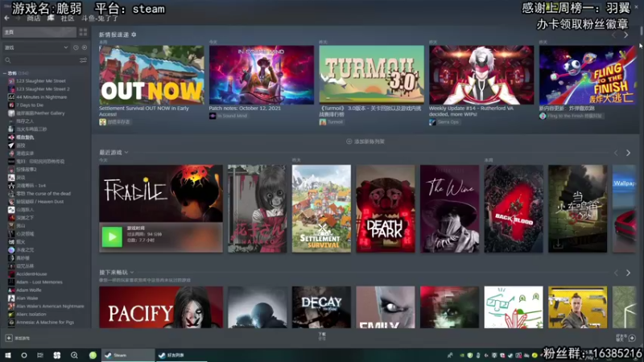This screenshot has height=362, width=644.
Task: Open Weekly Update #14 Sierra Ops news
Action: tap(481, 75)
